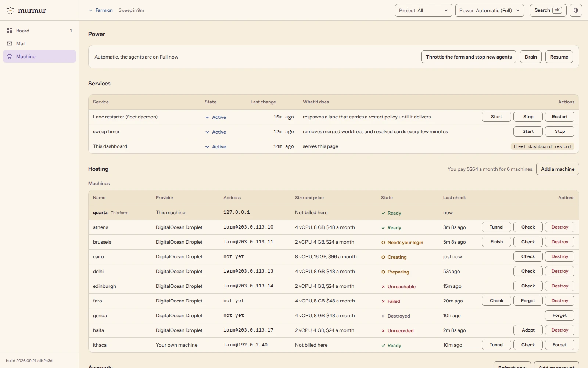Open the Board icon in sidebar
The width and height of the screenshot is (588, 368).
[10, 31]
